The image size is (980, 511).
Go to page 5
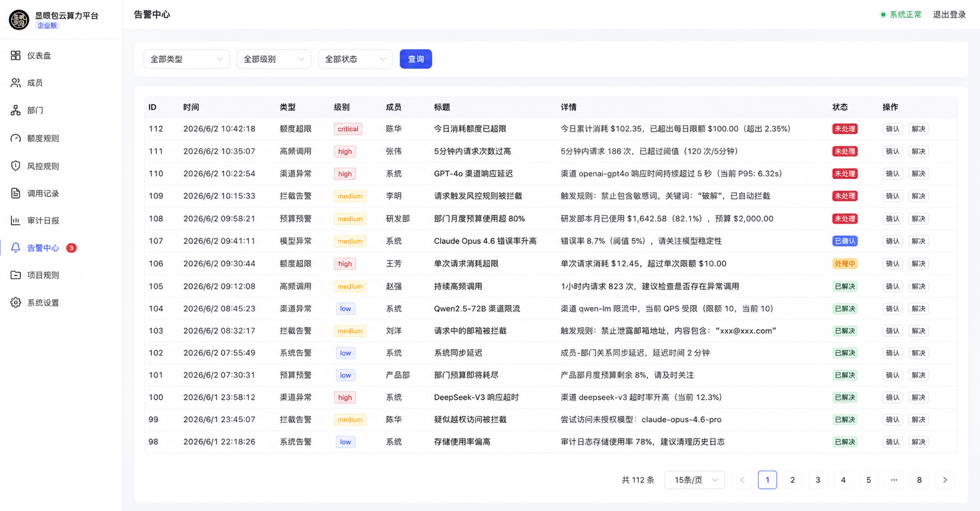pos(869,480)
